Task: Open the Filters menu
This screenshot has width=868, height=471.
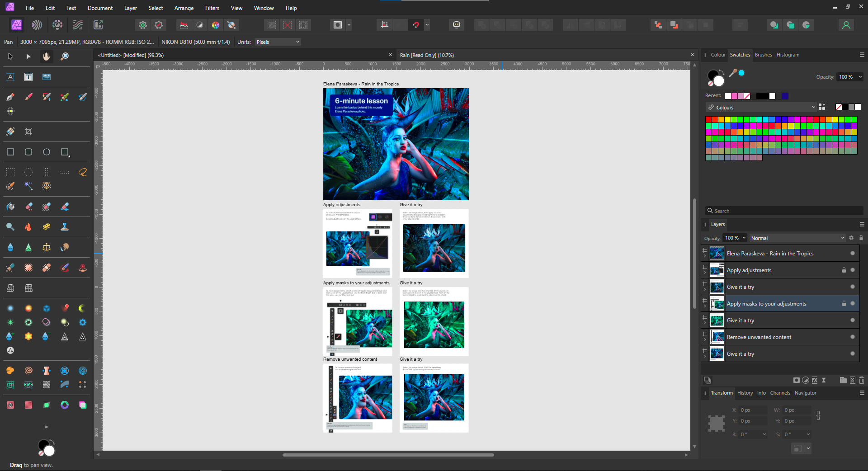Action: coord(212,8)
